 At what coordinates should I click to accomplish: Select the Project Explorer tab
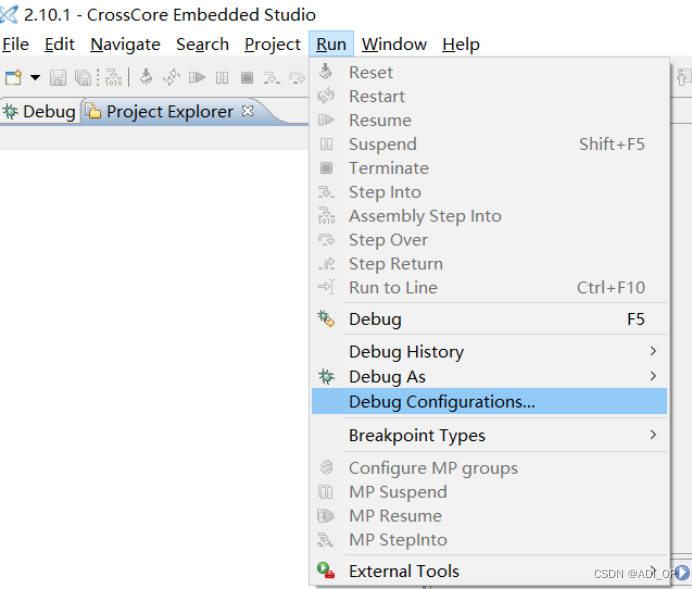click(x=159, y=112)
